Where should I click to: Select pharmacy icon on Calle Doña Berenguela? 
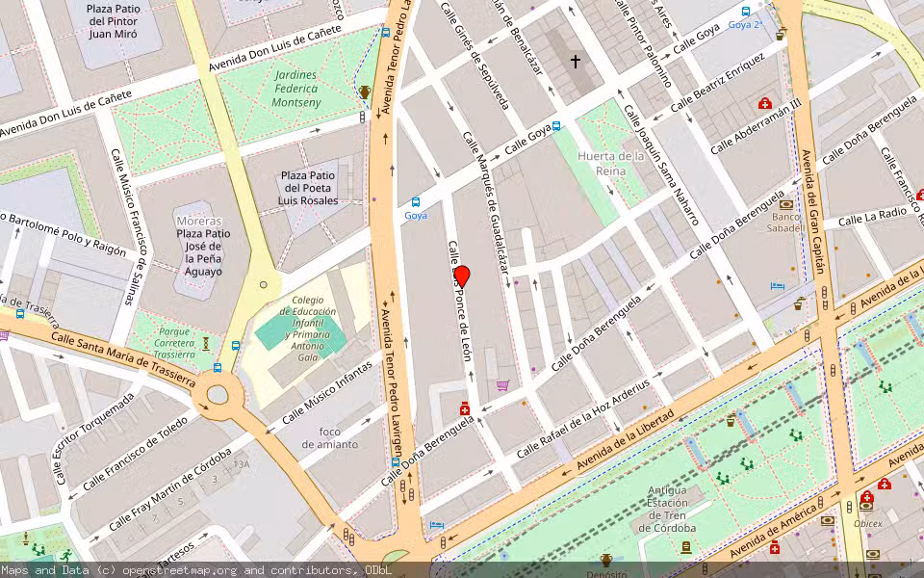tap(465, 407)
